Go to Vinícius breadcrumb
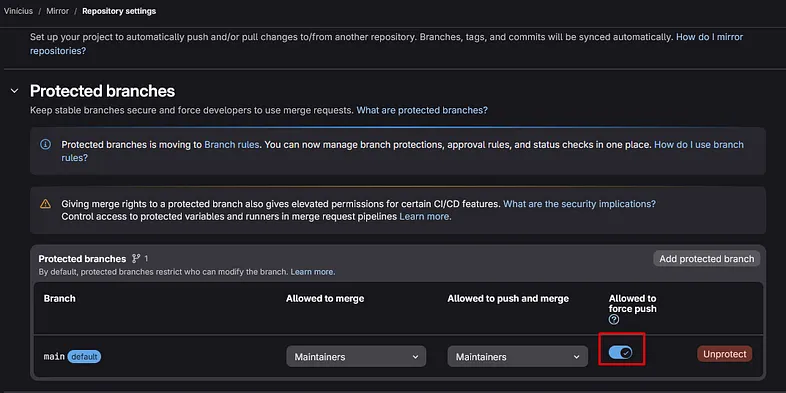 19,11
